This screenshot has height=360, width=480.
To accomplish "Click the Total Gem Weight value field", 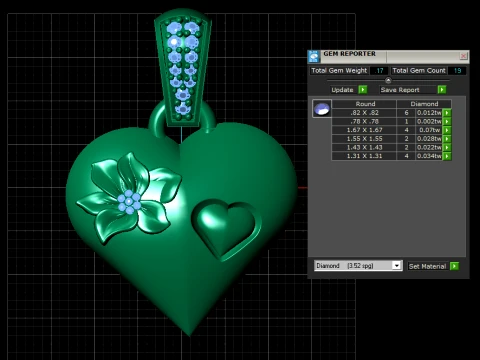I will [379, 71].
